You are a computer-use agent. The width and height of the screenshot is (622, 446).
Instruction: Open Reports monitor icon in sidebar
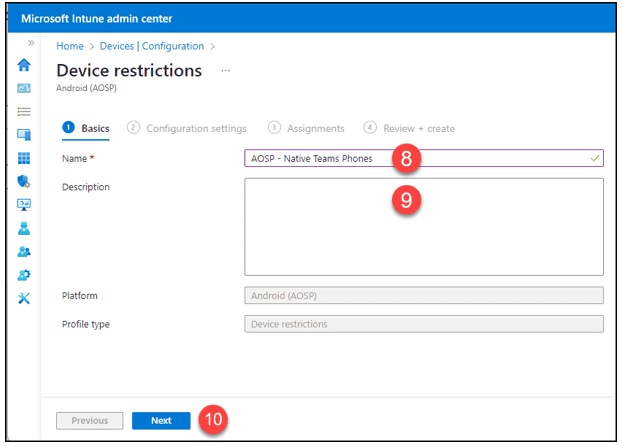[x=24, y=205]
